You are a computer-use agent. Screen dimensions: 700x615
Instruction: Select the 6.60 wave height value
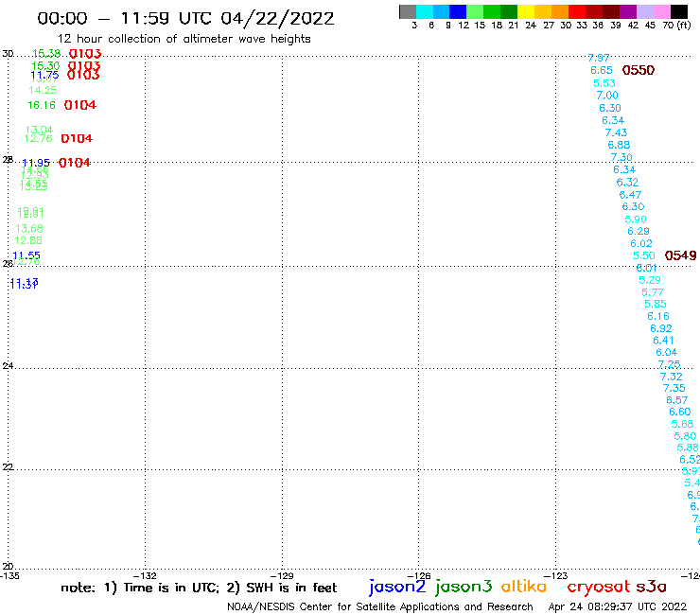click(x=679, y=412)
